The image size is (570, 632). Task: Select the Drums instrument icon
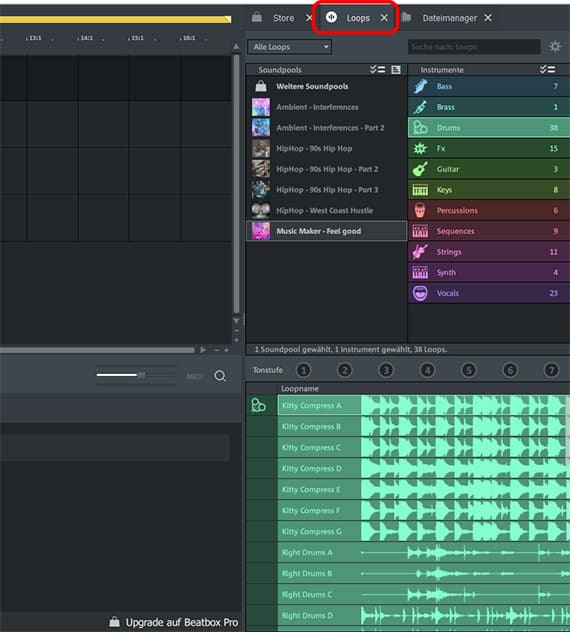(420, 128)
